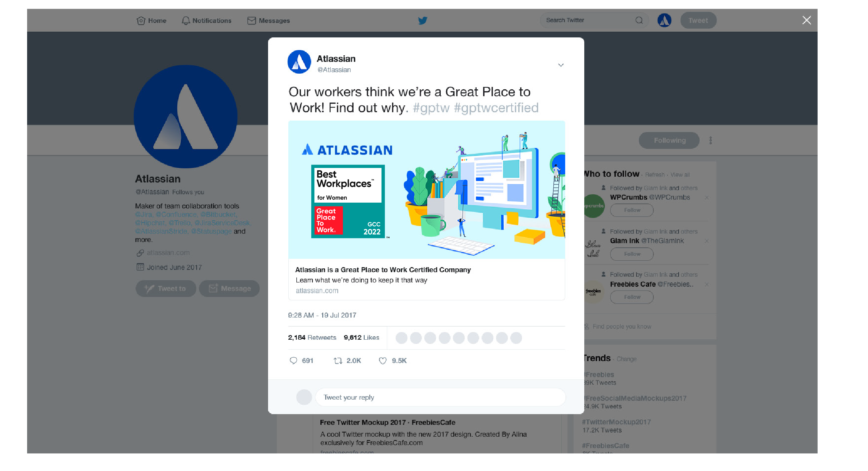Image resolution: width=868 pixels, height=471 pixels.
Task: Open @Confluence mention in bio
Action: point(176,215)
